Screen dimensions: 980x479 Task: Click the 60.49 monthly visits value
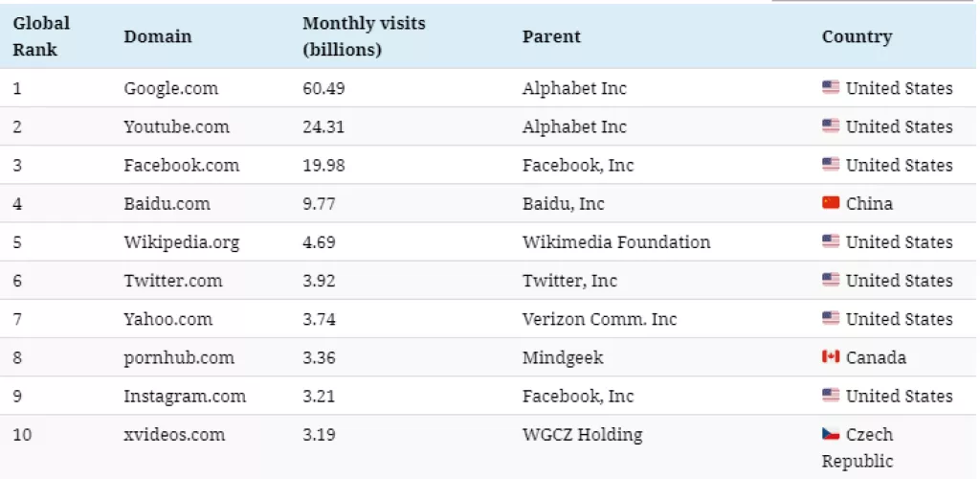coord(323,88)
